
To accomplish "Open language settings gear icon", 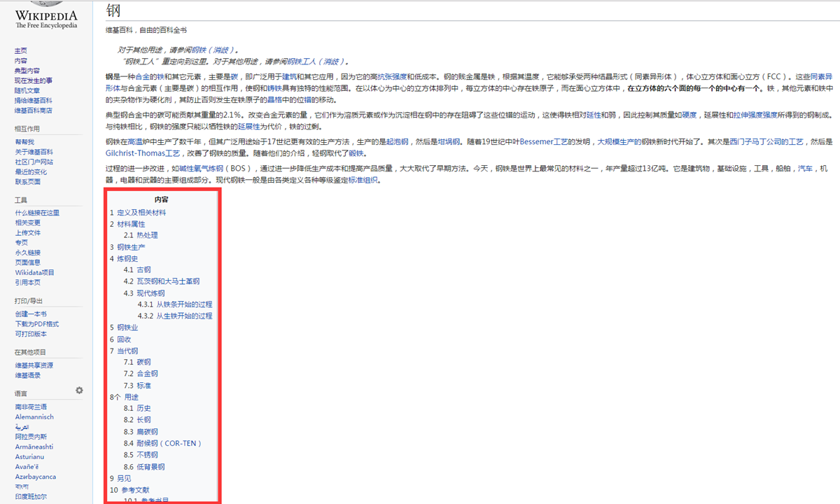I will (x=79, y=390).
